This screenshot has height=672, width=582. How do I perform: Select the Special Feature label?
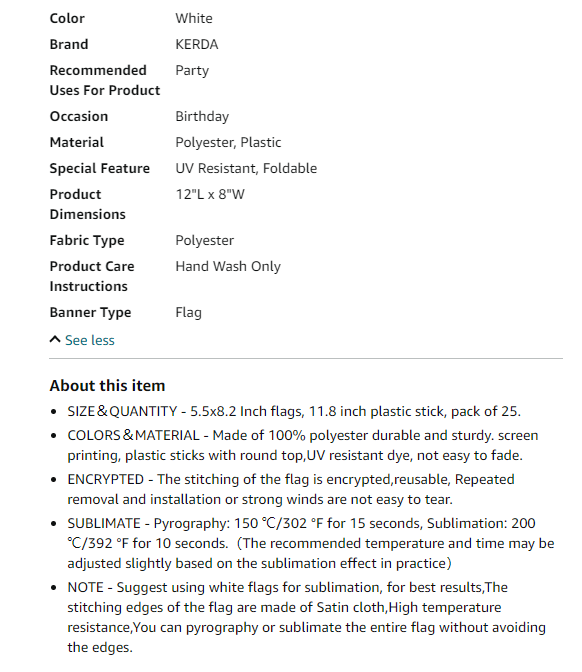click(x=100, y=168)
